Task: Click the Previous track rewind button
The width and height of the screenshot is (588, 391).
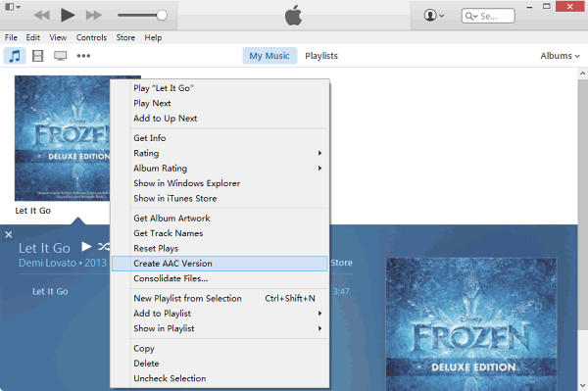Action: [x=41, y=15]
